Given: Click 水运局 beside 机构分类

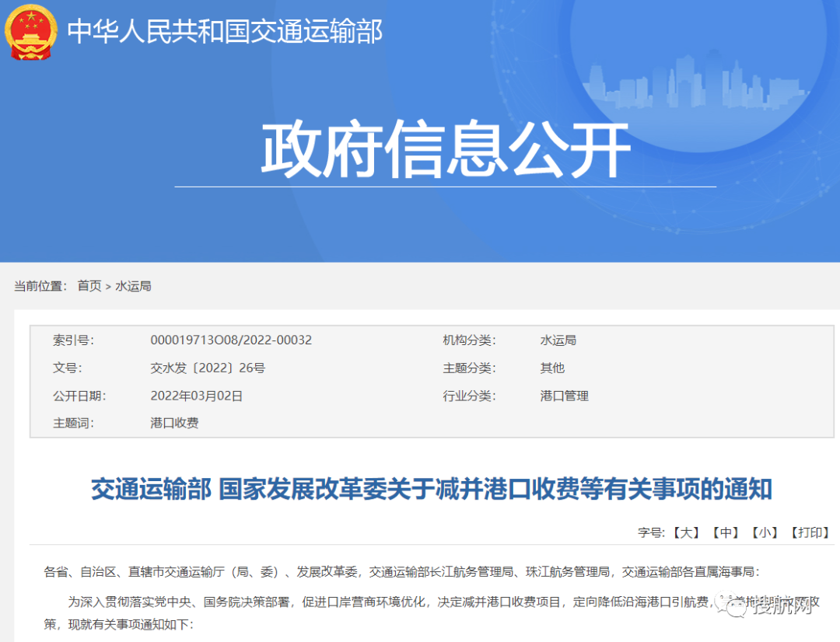Looking at the screenshot, I should tap(558, 340).
